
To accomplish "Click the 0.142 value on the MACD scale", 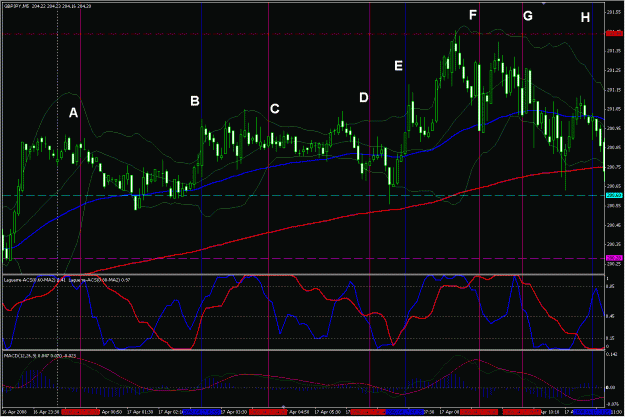I will [611, 354].
